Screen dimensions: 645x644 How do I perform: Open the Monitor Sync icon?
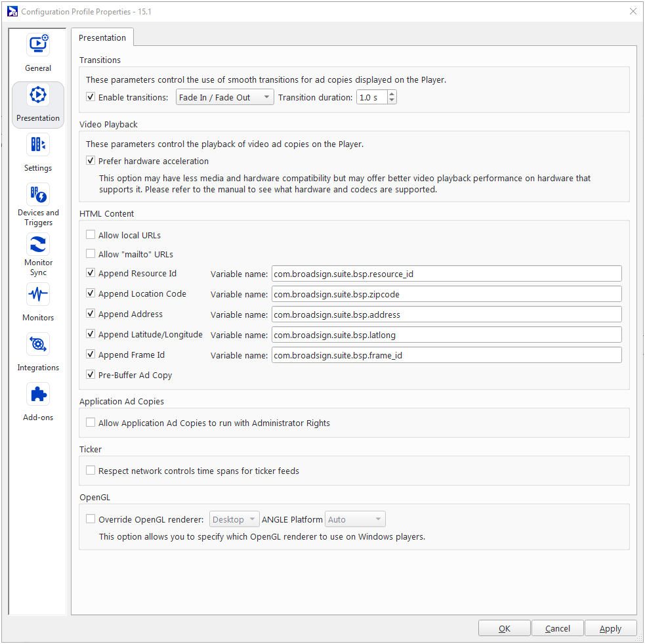click(38, 245)
